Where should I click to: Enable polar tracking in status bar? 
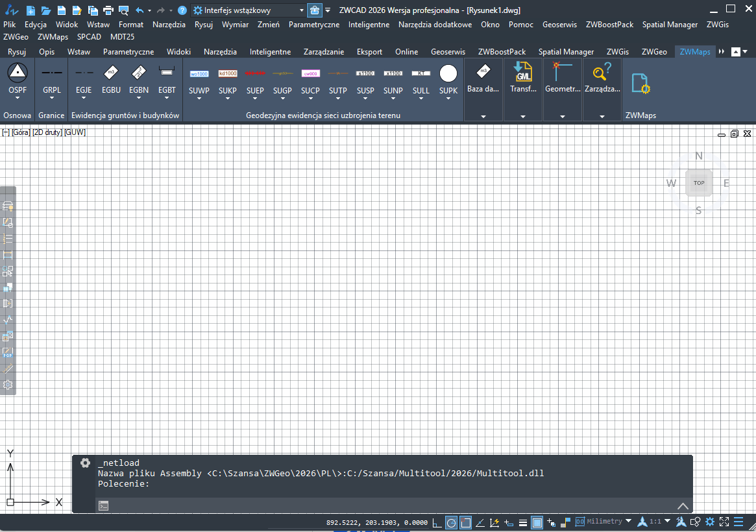pos(451,521)
